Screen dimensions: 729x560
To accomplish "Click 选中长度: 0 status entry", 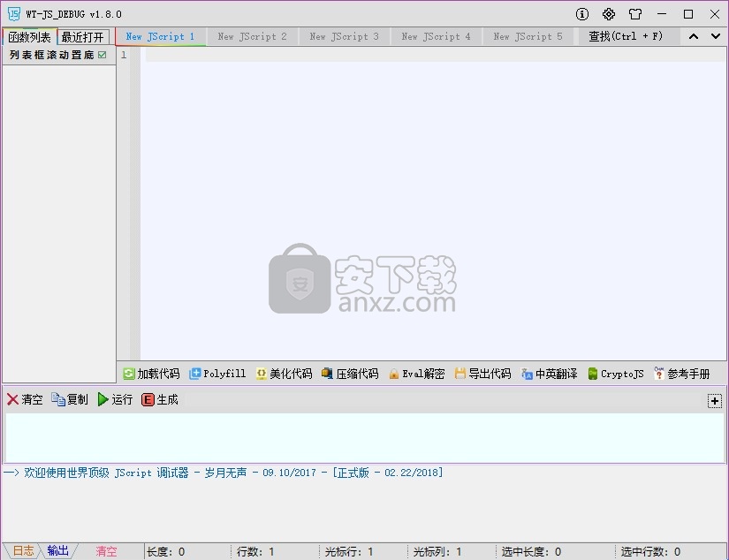I will (531, 552).
